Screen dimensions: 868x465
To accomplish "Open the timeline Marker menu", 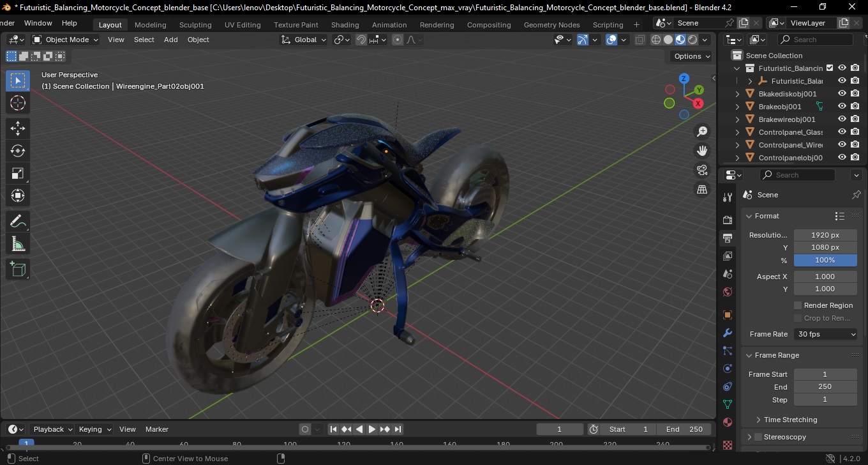I will (157, 429).
